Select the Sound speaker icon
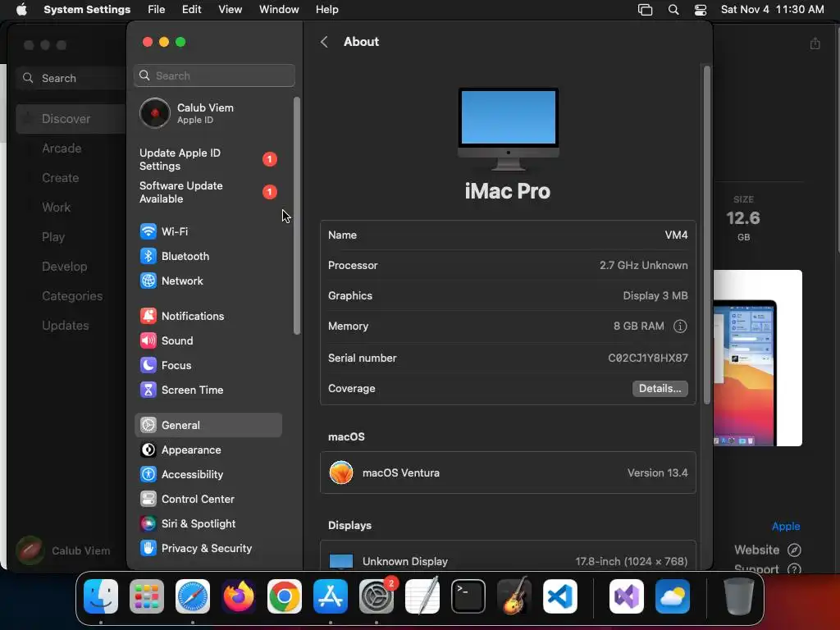Screen dimensions: 840x630 [x=148, y=340]
